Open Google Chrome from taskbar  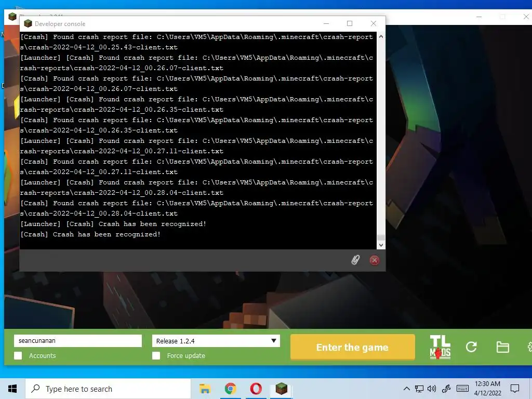(230, 389)
